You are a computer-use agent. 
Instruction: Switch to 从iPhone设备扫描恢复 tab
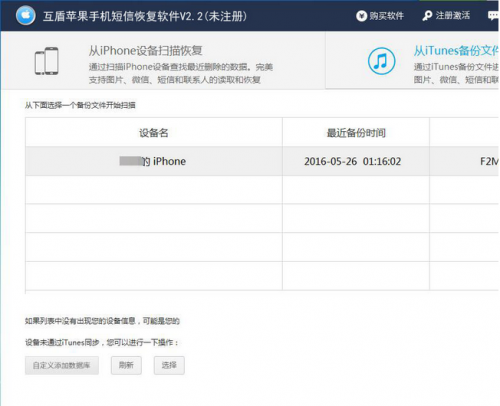pyautogui.click(x=163, y=60)
